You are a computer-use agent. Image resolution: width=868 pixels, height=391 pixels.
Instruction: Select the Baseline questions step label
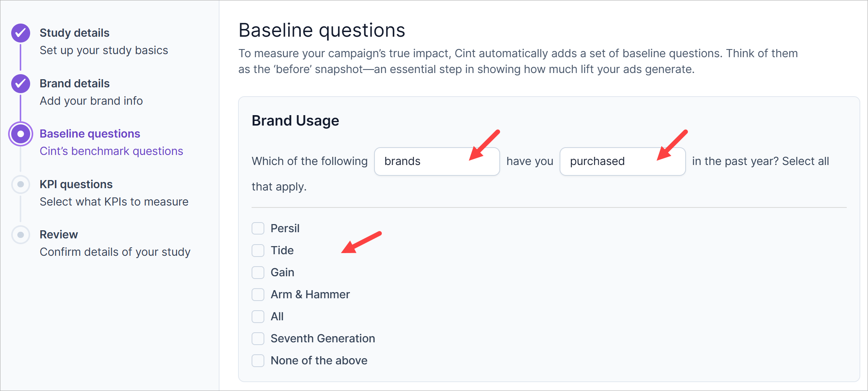pos(90,134)
